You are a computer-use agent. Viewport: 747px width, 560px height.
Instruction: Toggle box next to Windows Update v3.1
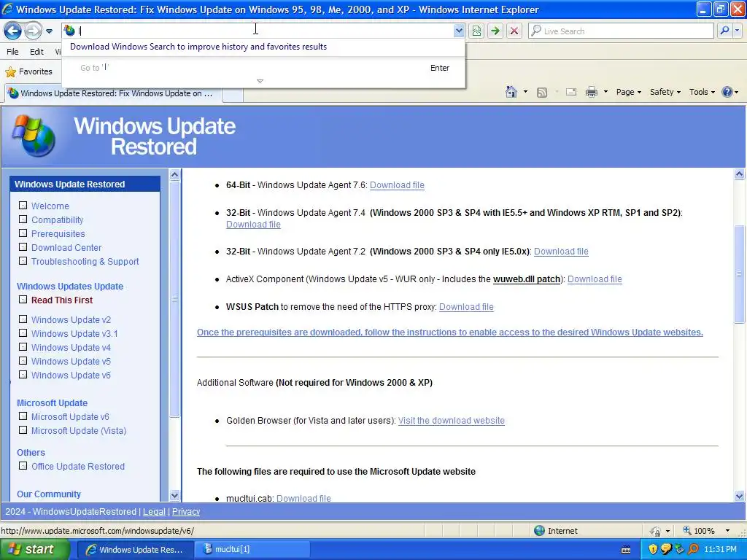click(x=23, y=332)
